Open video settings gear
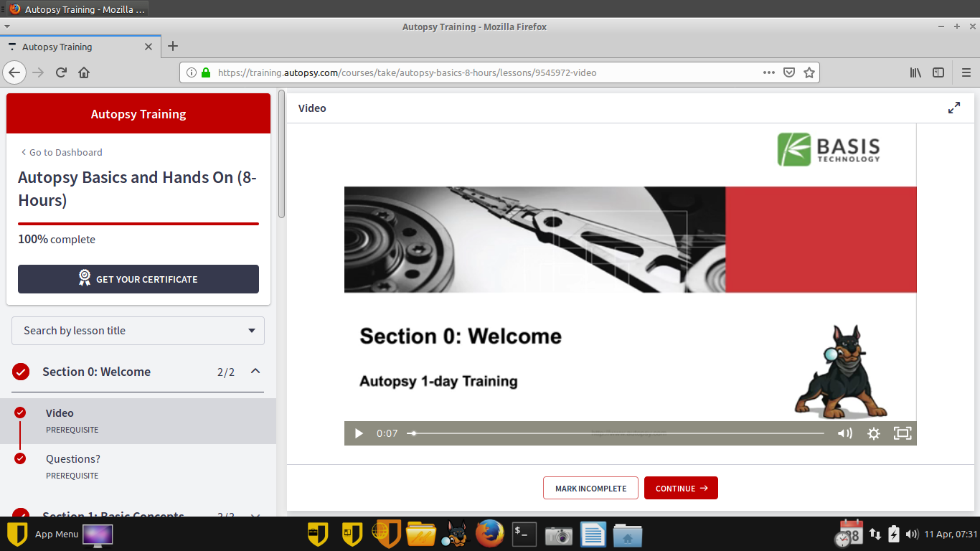This screenshot has height=551, width=980. [x=873, y=433]
